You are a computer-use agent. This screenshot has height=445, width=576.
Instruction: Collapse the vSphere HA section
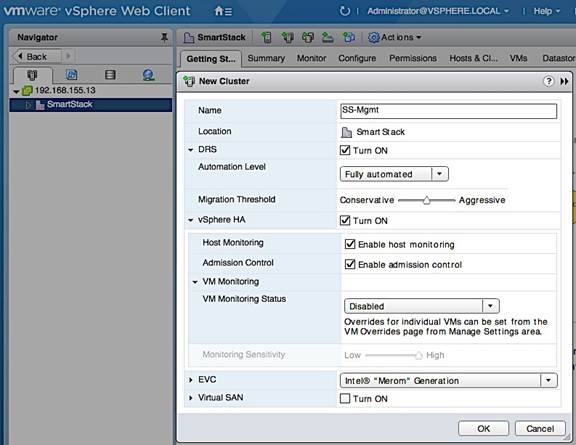191,220
